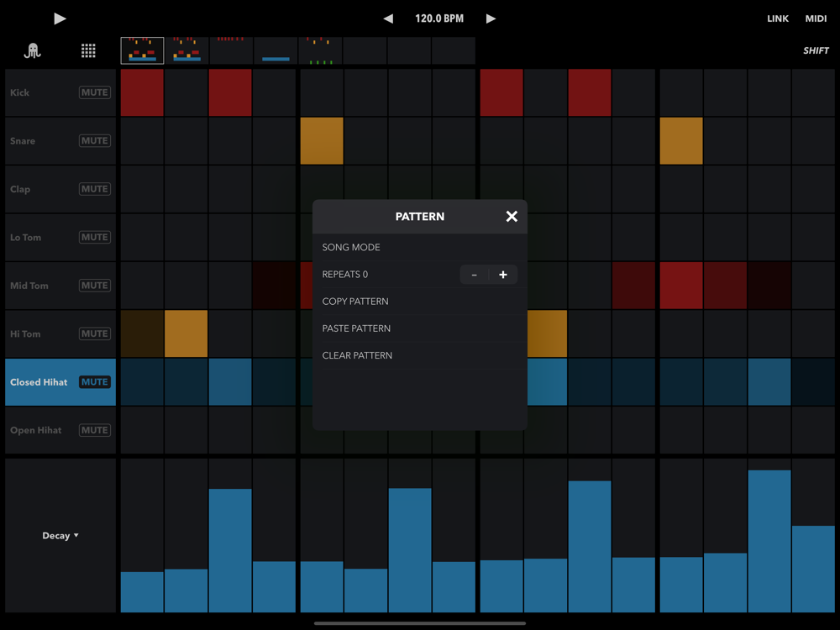Viewport: 840px width, 630px height.
Task: Click the 120.0 BPM tempo display
Action: click(x=439, y=18)
